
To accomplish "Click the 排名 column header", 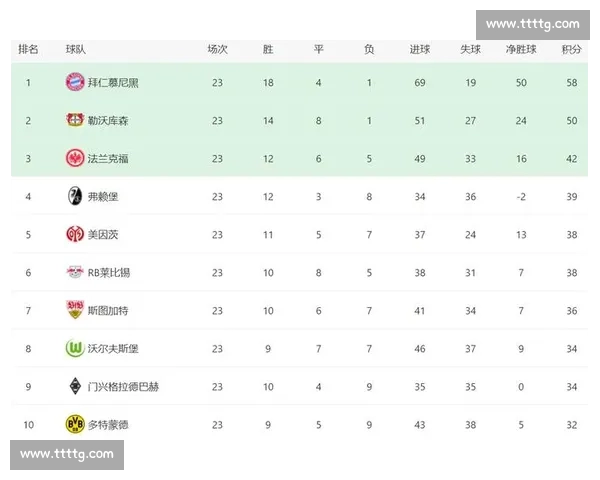I will click(29, 49).
